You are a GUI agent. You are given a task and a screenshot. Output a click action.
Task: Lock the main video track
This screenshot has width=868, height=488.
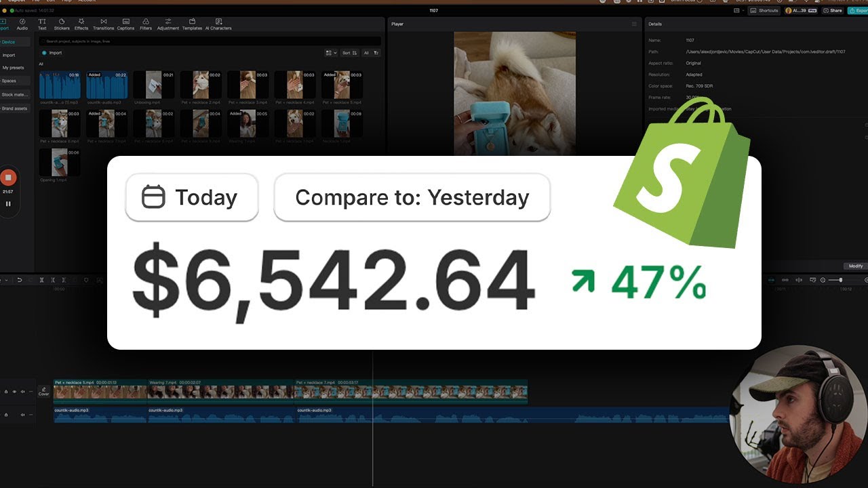(6, 392)
